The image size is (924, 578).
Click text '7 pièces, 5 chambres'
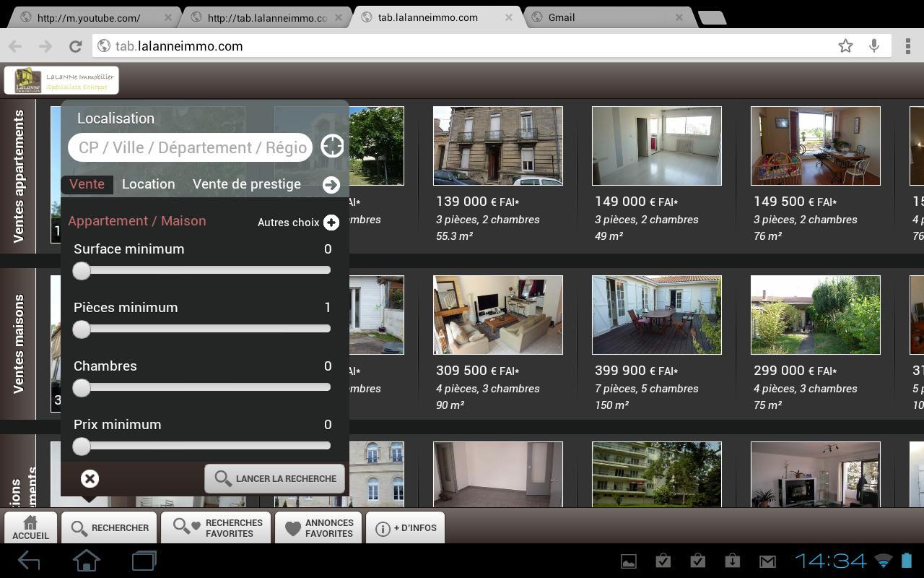tap(647, 389)
